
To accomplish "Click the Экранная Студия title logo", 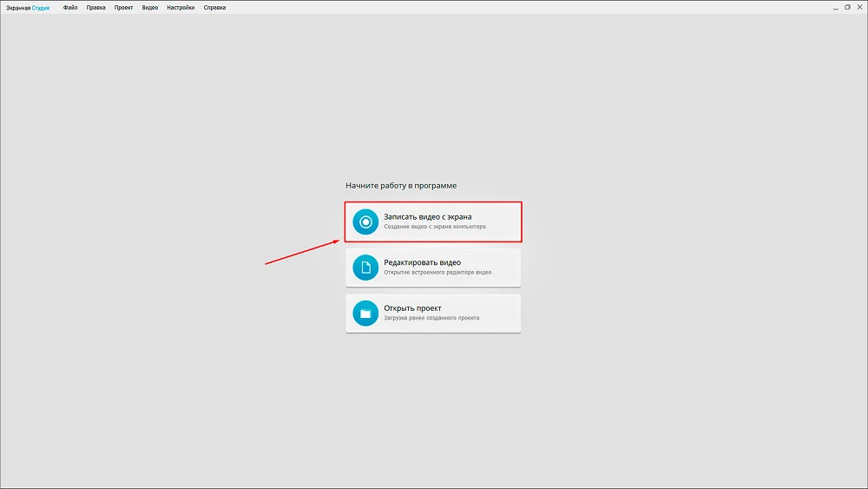I will (28, 8).
